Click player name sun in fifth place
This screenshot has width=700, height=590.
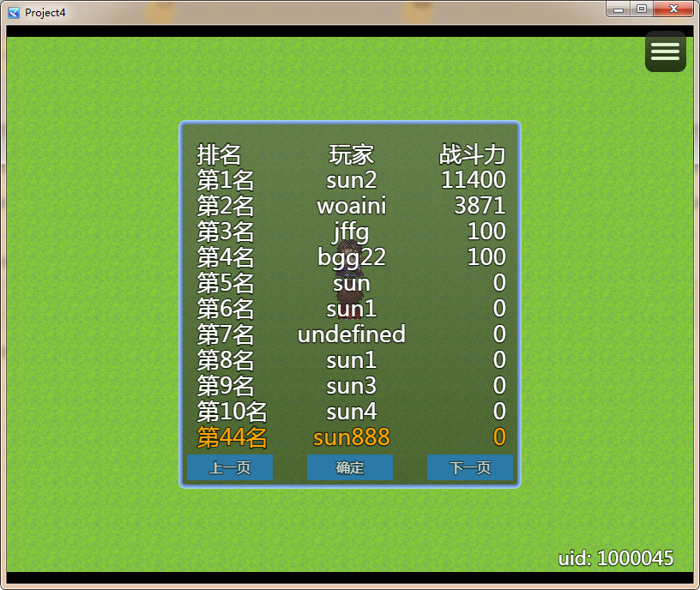pos(352,284)
